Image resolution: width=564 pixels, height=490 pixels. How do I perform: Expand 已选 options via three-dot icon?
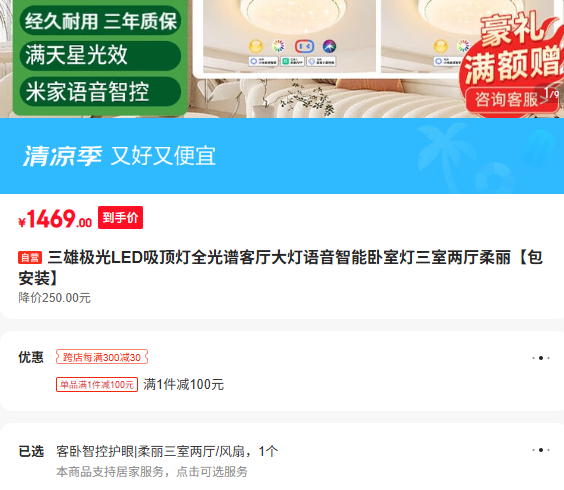pyautogui.click(x=541, y=450)
